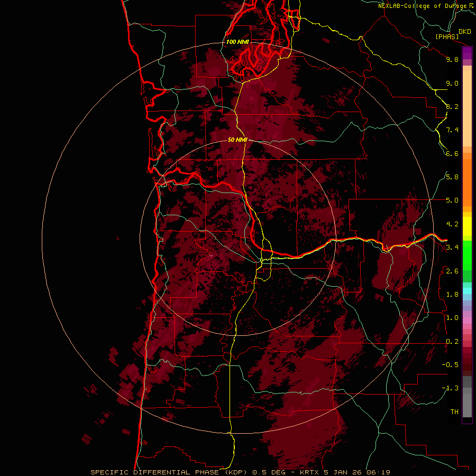Click the 1.8 scale value
This screenshot has height=476, width=476.
coord(452,295)
